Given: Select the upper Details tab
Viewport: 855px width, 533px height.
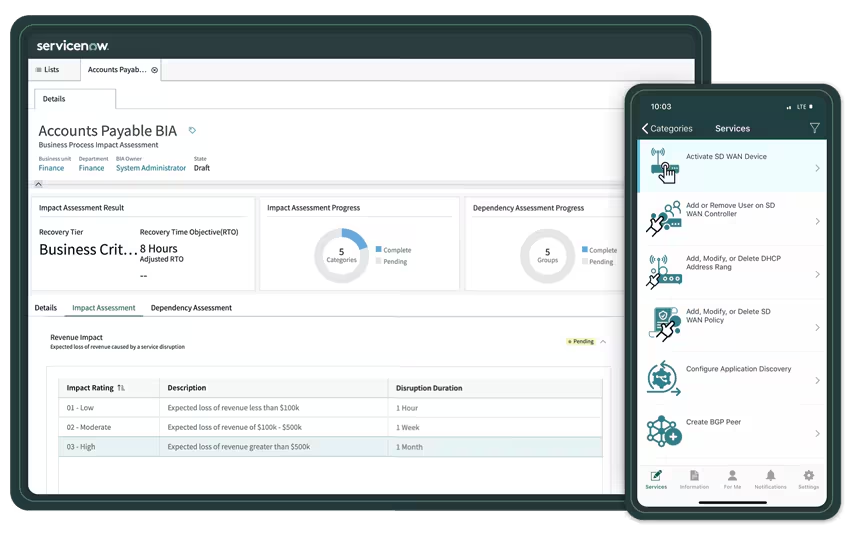Looking at the screenshot, I should pos(75,99).
